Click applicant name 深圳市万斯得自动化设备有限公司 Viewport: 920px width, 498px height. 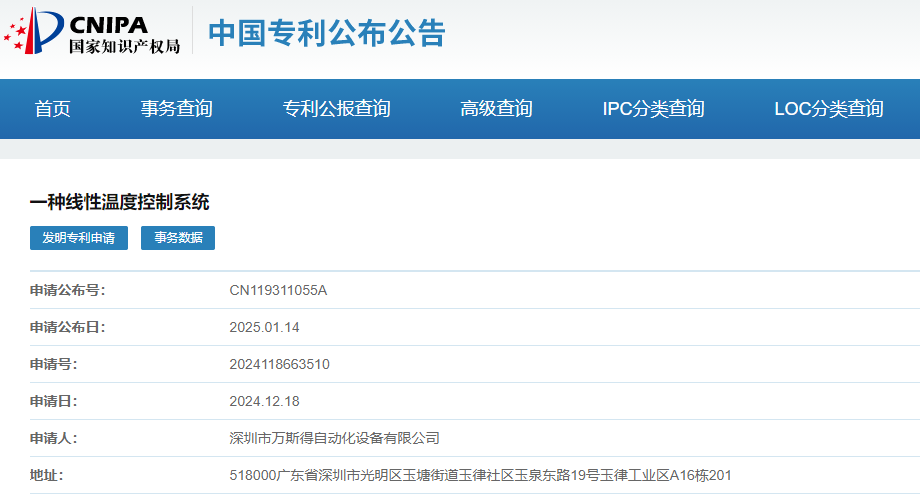[x=334, y=438]
